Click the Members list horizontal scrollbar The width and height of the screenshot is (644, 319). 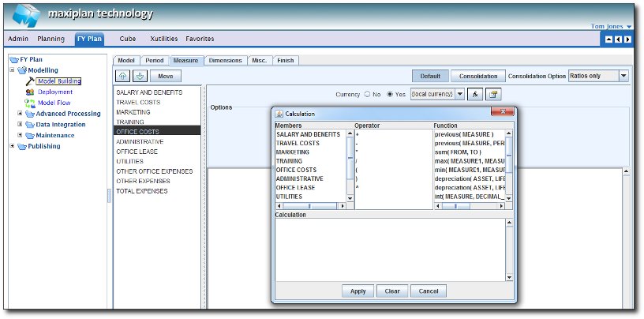tap(309, 206)
